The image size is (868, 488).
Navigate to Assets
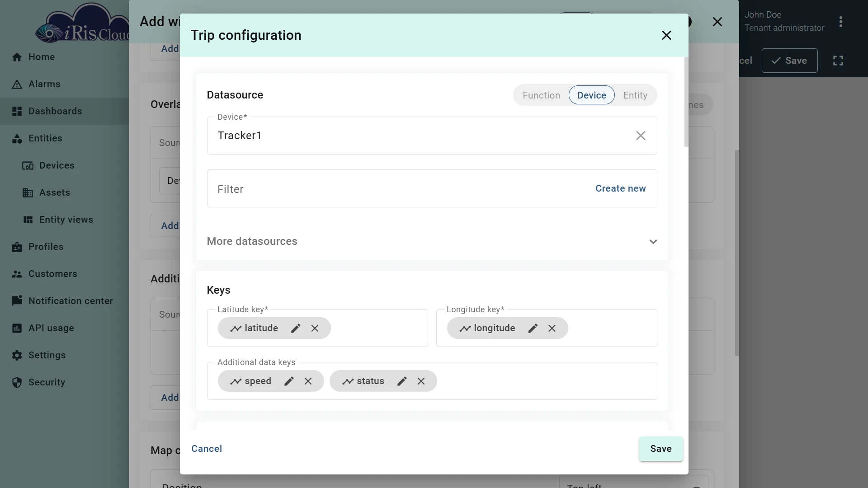tap(64, 192)
